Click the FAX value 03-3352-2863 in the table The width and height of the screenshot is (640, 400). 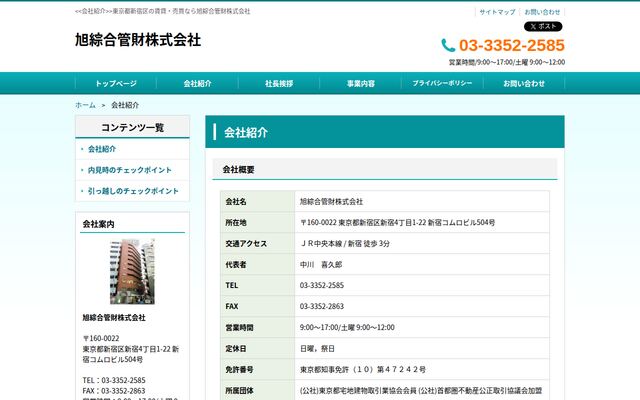[322, 306]
